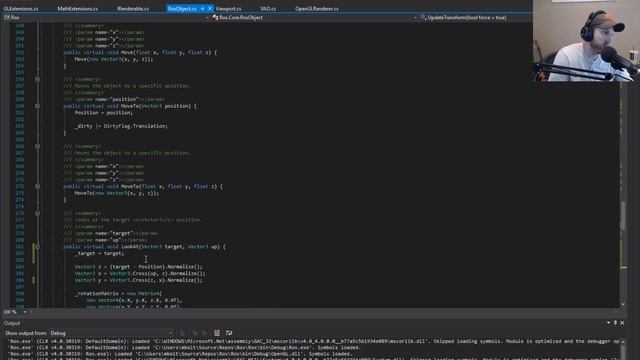Click the Output pane vertical scrollbar
The height and width of the screenshot is (360, 640).
pyautogui.click(x=623, y=349)
